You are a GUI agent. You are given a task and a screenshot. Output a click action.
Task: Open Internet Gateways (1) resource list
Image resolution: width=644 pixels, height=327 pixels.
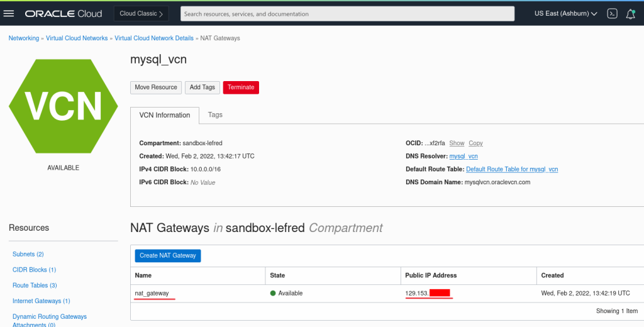click(41, 301)
